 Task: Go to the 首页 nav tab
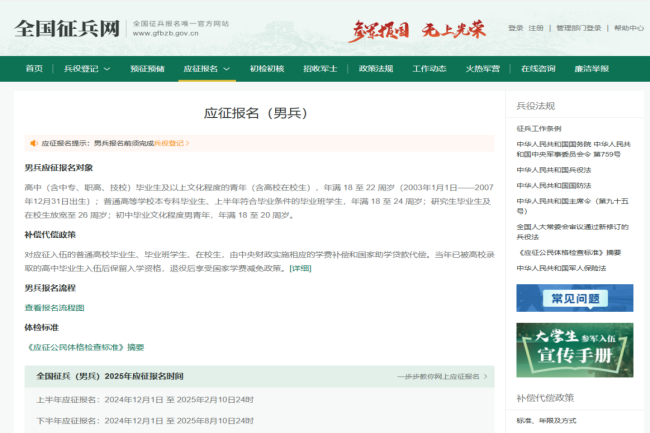pos(34,68)
